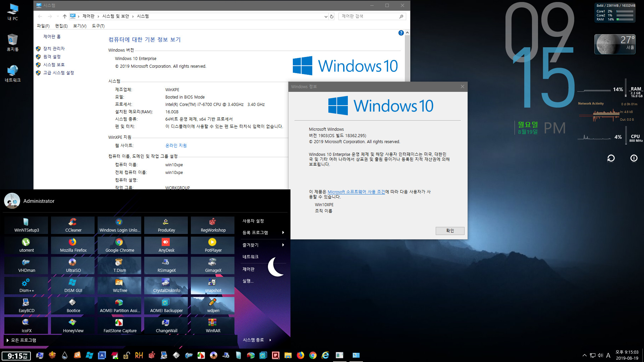Launch RSImageX from start menu
Image resolution: width=644 pixels, height=362 pixels.
(166, 265)
